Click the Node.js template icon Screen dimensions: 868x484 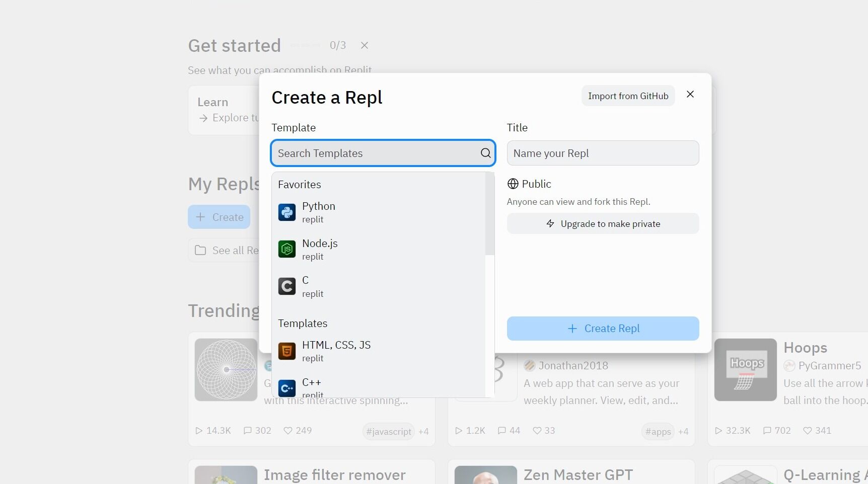pyautogui.click(x=287, y=249)
